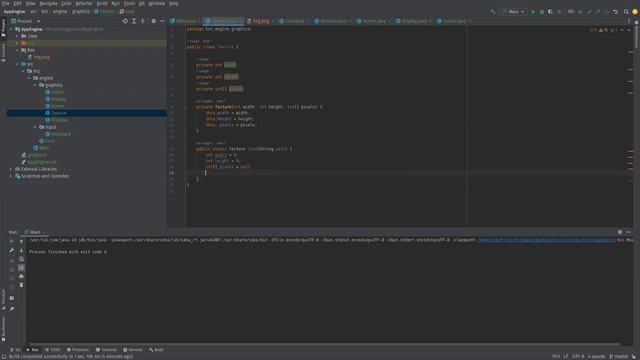Click scroll down arrow in Run console toolbar
The width and height of the screenshot is (640, 360).
21,250
